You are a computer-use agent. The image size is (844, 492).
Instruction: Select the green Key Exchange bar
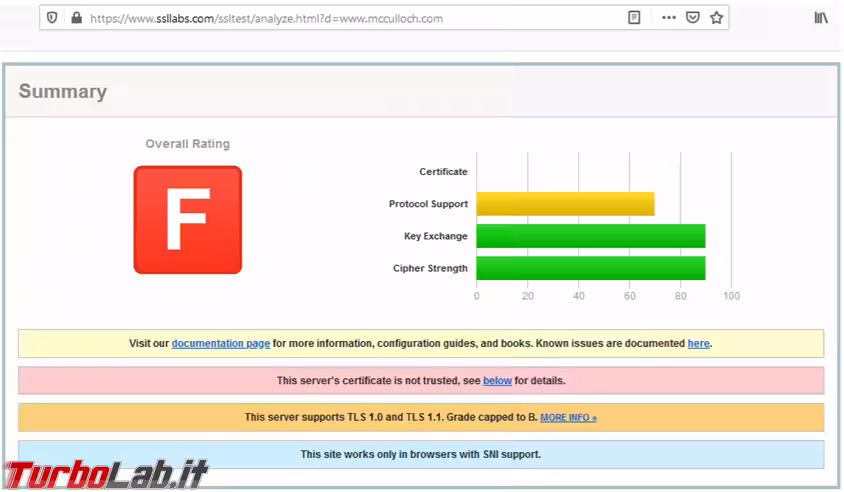coord(590,236)
